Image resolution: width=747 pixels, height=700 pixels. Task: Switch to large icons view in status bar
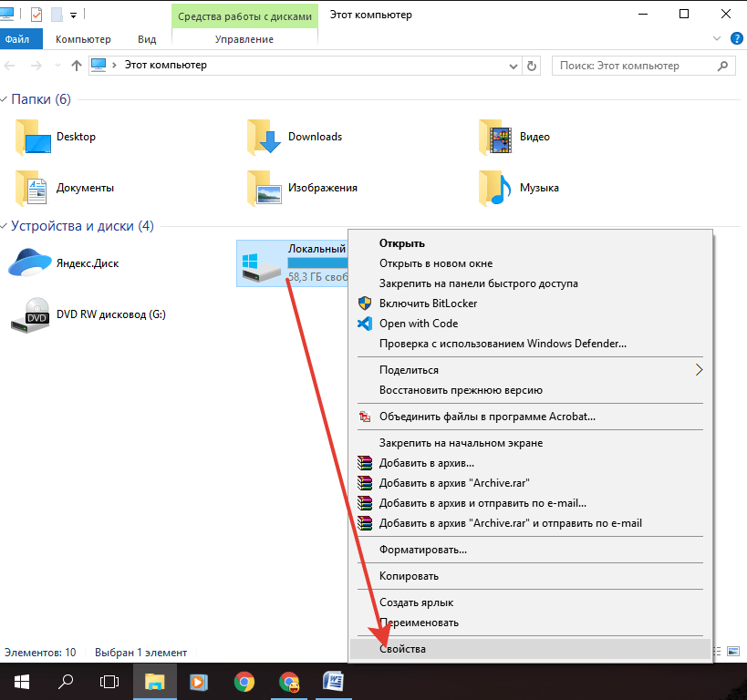(733, 651)
